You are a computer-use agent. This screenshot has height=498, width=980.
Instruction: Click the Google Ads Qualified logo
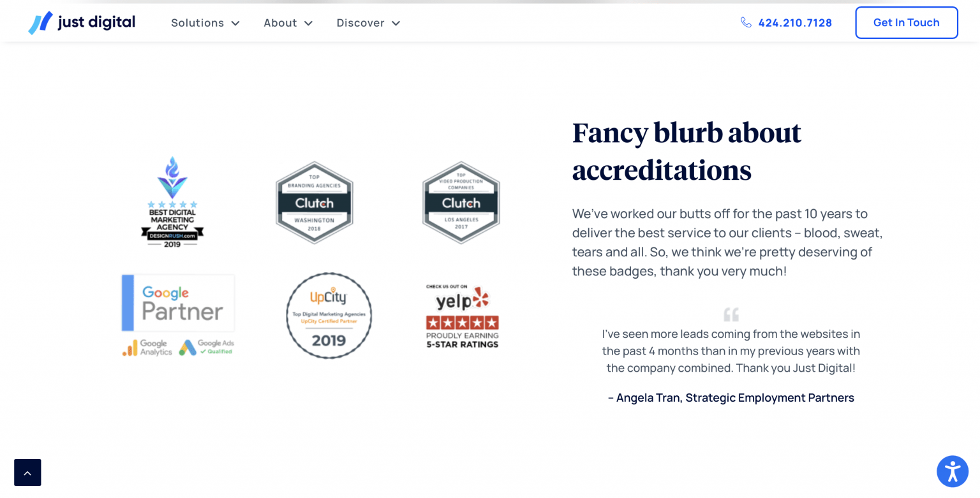point(206,347)
